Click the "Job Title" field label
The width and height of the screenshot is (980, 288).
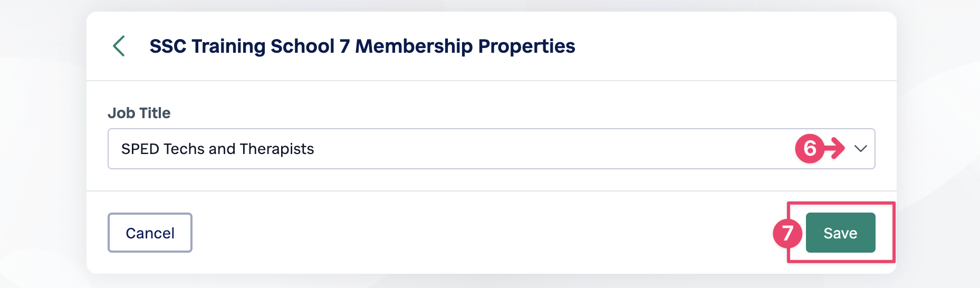[x=139, y=113]
